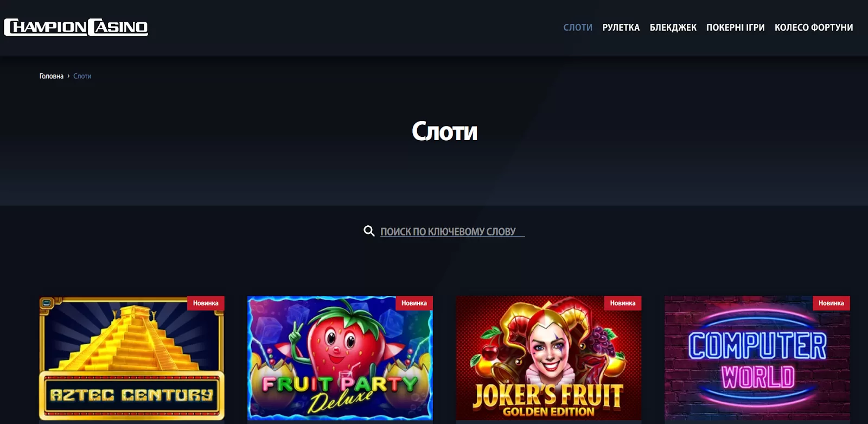Click the breadcrumb separator chevron

68,77
